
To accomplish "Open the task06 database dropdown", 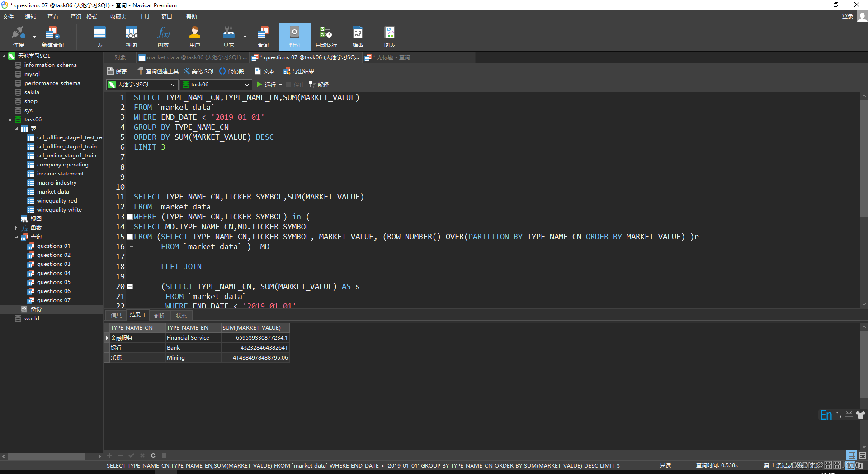I will [x=216, y=85].
